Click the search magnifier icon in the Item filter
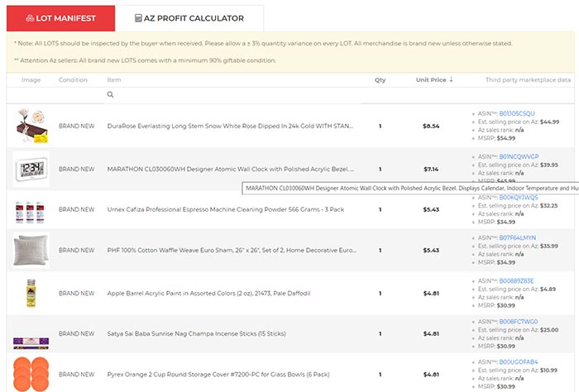Viewport: 579px width, 392px height. [x=110, y=95]
